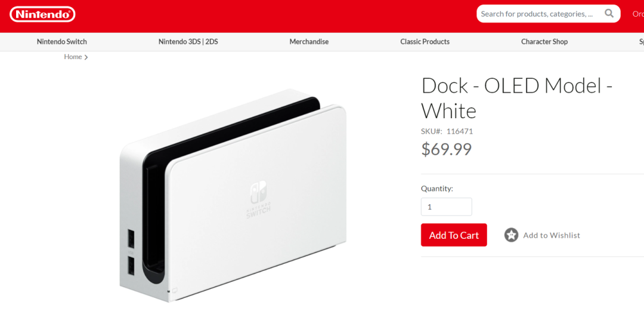The image size is (644, 314).
Task: Click the star icon beside Add to Wishlist
Action: click(x=512, y=235)
